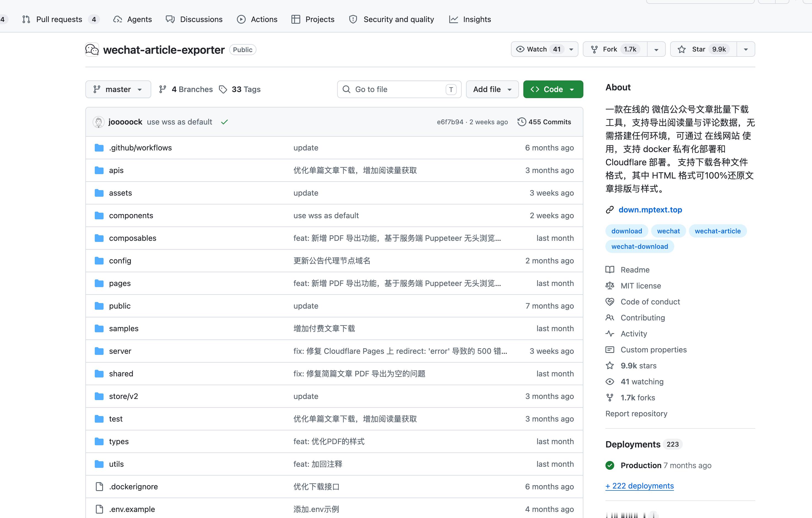Click the server folder icon
Viewport: 812px width, 518px height.
[99, 351]
